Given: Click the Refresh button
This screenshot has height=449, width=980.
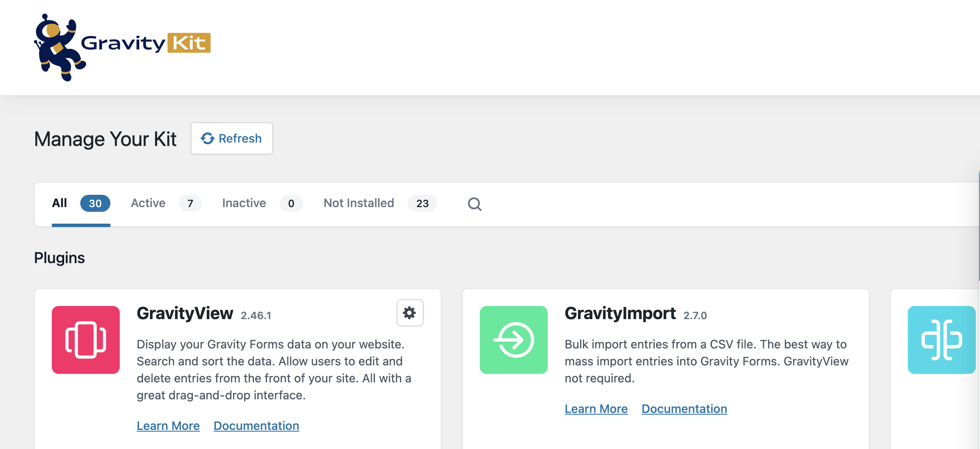Looking at the screenshot, I should coord(232,138).
